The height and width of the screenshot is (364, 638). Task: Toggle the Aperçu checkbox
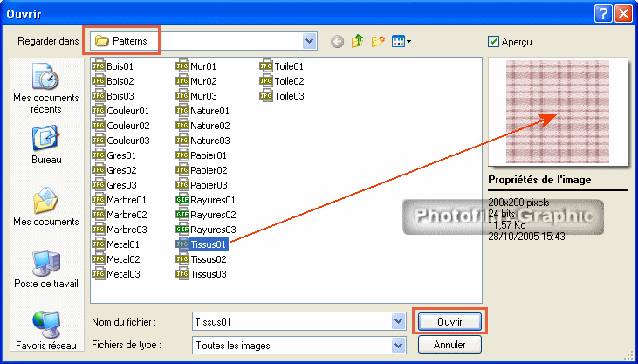(494, 41)
